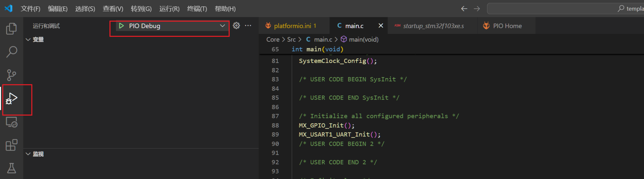The height and width of the screenshot is (179, 644).
Task: Open the Testing flask view
Action: 11,168
